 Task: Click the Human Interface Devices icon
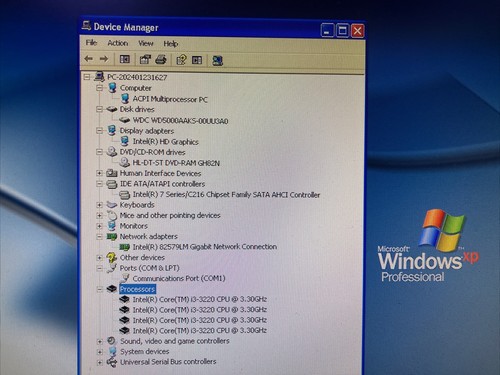pos(112,173)
